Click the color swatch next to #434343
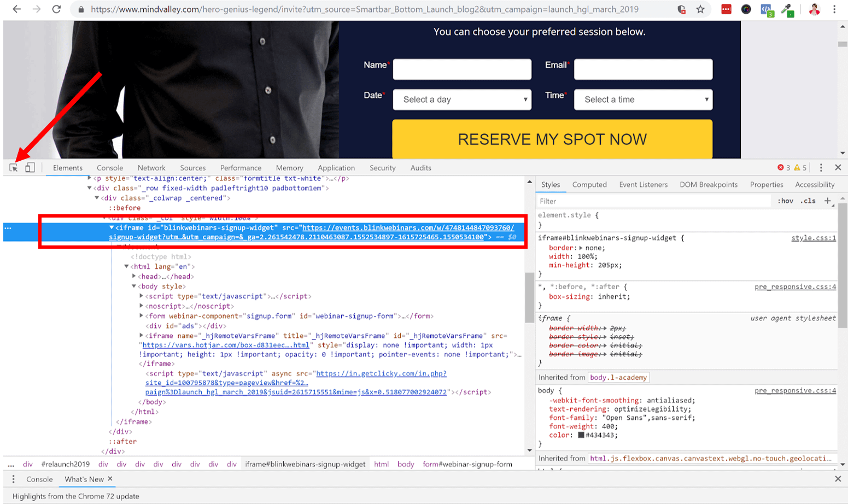 coord(581,435)
